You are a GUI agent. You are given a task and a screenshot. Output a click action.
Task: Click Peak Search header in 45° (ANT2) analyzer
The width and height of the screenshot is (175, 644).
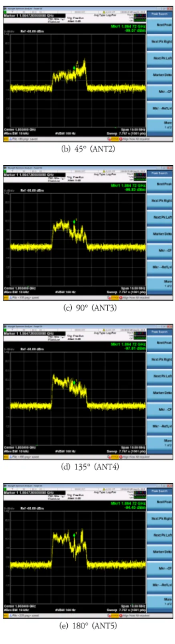tap(160, 14)
